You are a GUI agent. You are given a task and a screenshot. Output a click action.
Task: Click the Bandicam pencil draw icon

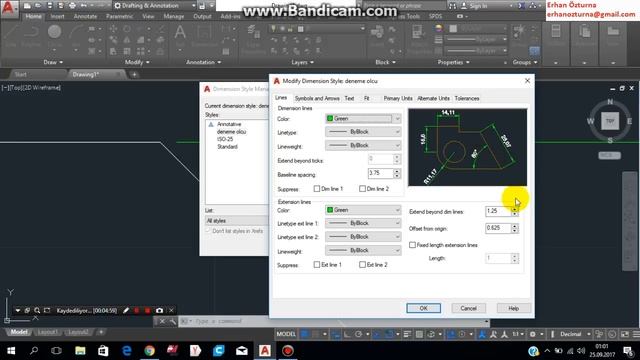point(126,311)
